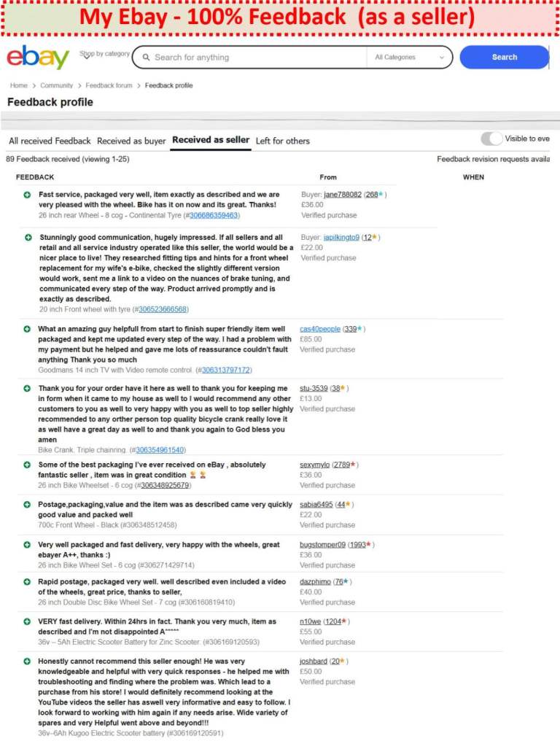Screen dimensions: 560x741
Task: Open buyer profile cas40people
Action: pos(320,329)
